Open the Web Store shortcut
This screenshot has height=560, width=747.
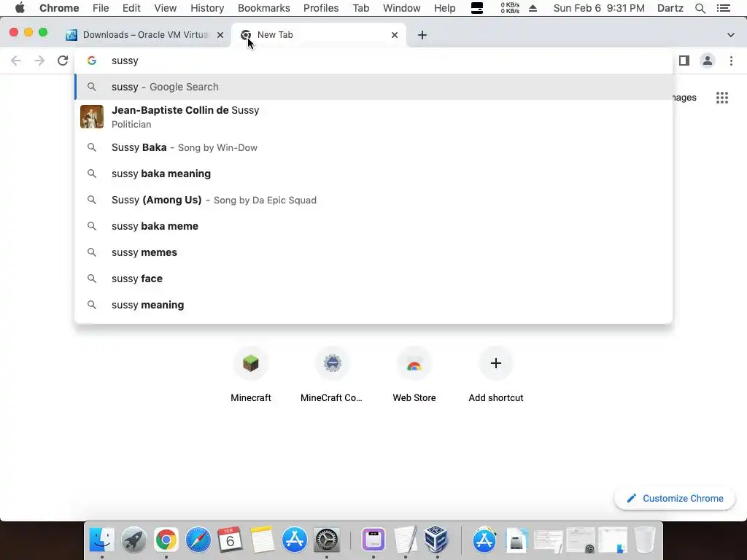pyautogui.click(x=414, y=375)
